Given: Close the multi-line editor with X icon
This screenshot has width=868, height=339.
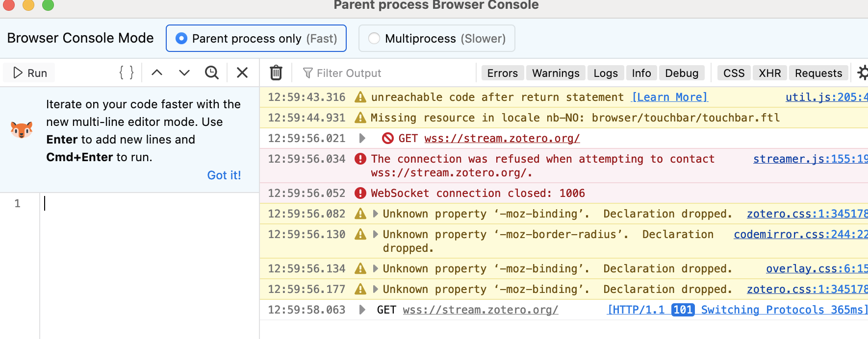Looking at the screenshot, I should [x=242, y=73].
